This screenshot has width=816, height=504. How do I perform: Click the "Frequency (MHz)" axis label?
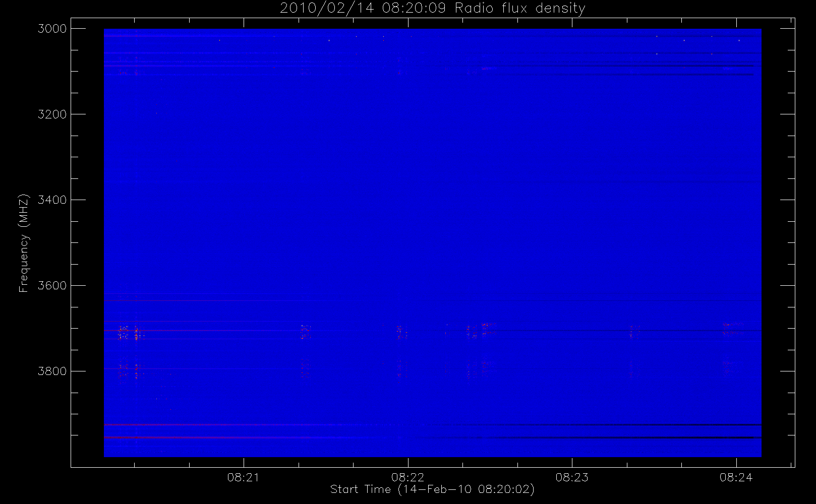pyautogui.click(x=24, y=243)
